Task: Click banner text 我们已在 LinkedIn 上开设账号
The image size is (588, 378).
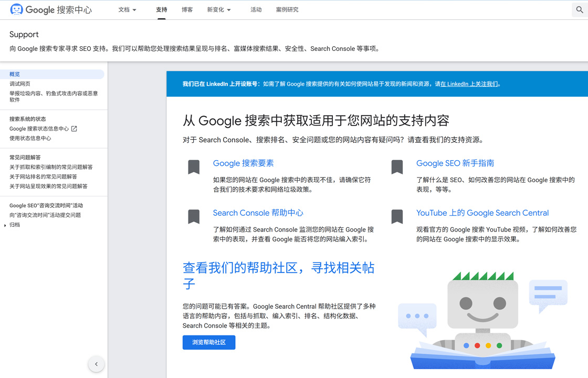Action: point(221,84)
